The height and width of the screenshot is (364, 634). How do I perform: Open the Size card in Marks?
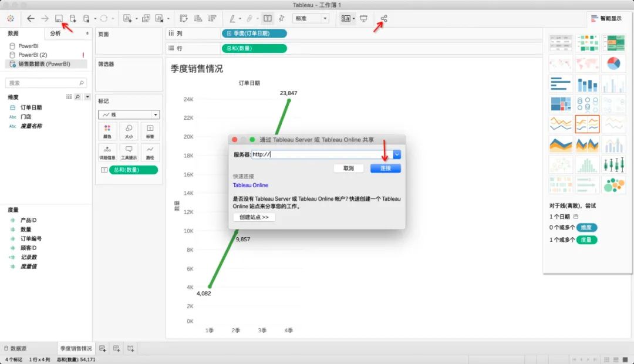tap(129, 131)
